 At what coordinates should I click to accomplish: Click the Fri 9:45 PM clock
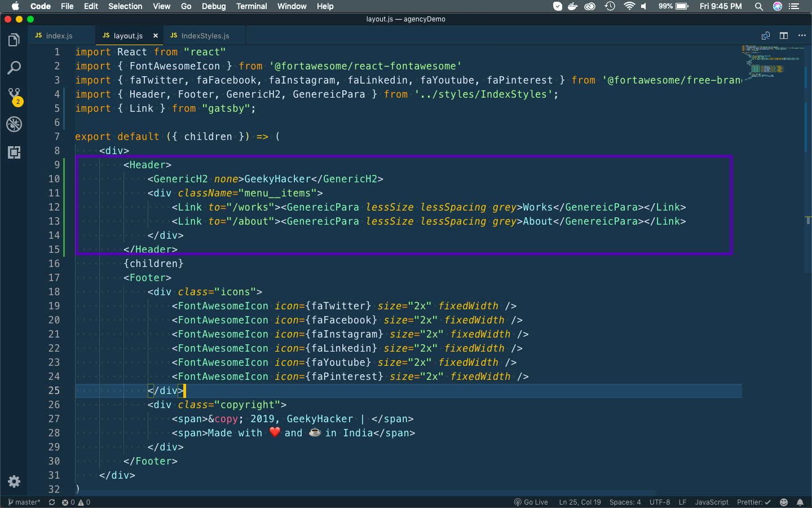(721, 6)
